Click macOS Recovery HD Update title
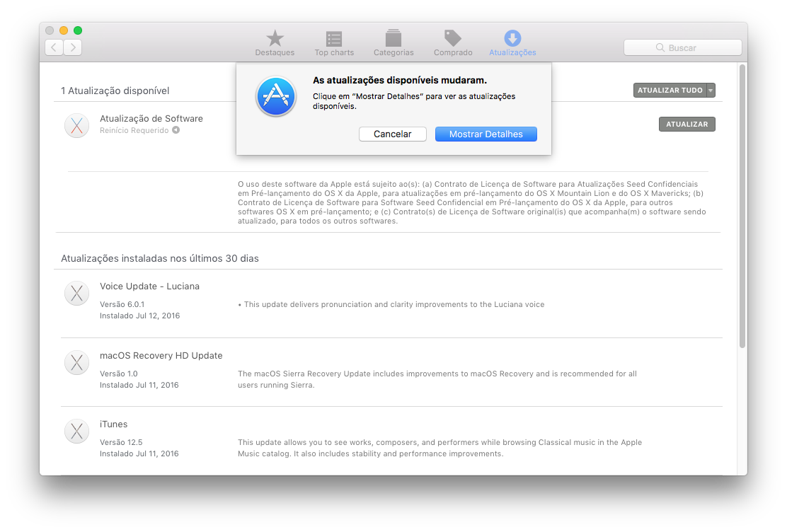787x532 pixels. tap(161, 355)
